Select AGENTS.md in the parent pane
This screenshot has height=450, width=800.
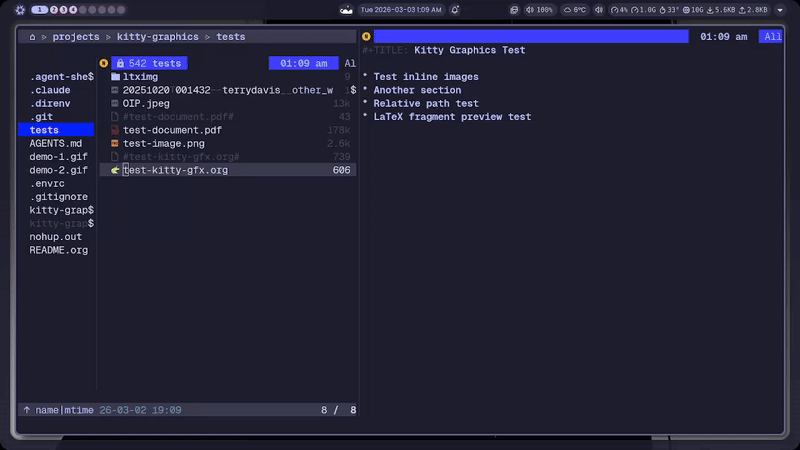tap(56, 143)
